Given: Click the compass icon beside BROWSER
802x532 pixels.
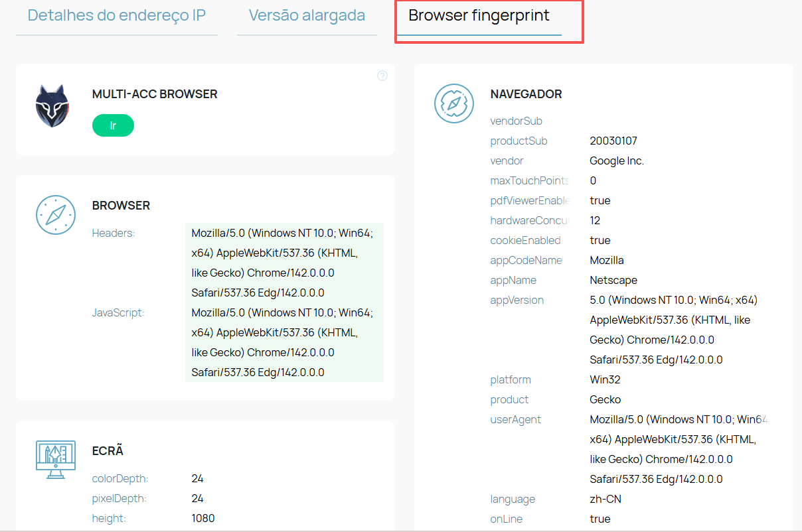Looking at the screenshot, I should tap(56, 215).
